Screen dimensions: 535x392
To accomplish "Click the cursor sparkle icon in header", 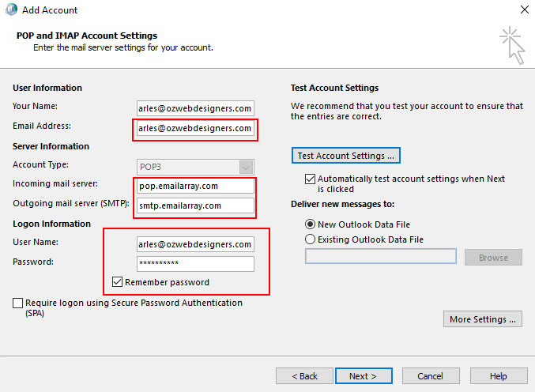I will 511,44.
